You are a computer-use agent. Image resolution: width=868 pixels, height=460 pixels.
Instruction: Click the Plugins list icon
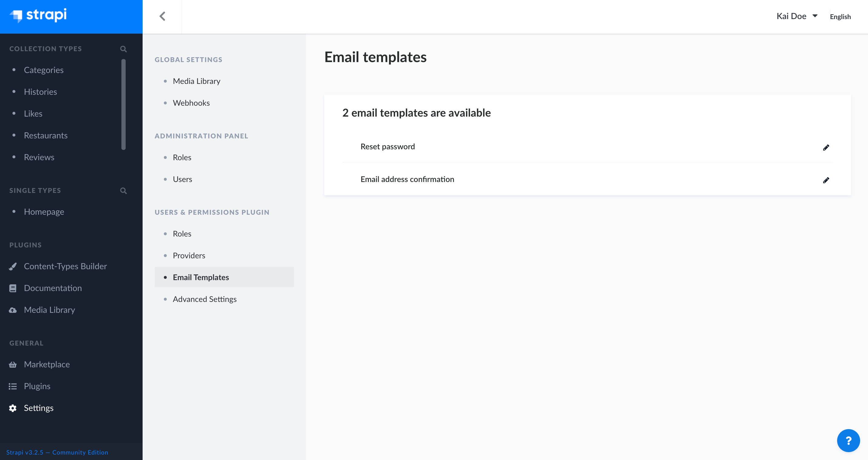[13, 385]
